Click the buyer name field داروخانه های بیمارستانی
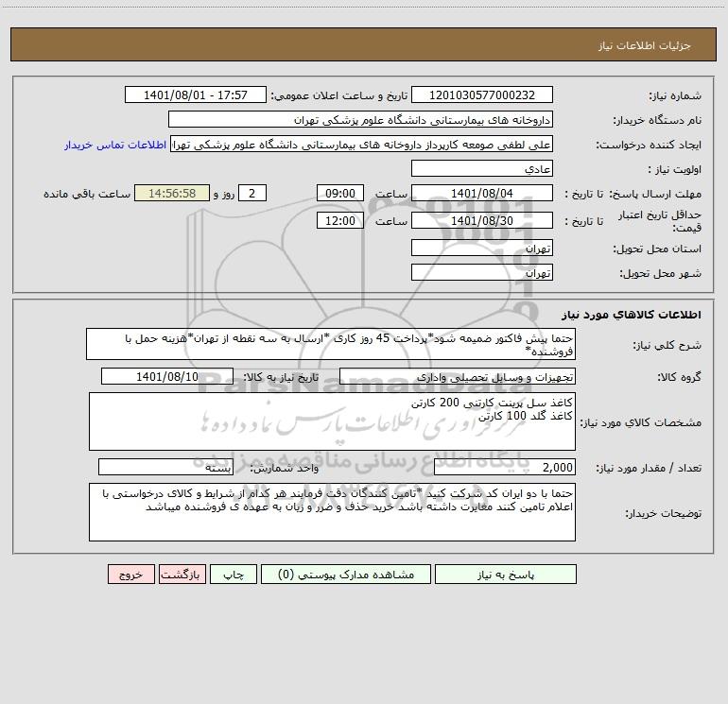The image size is (728, 704). (360, 119)
